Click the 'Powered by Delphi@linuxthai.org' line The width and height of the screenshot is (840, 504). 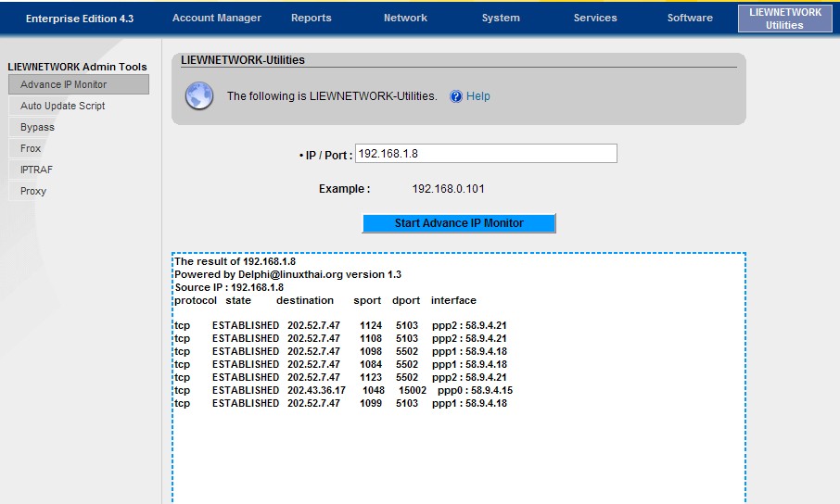(287, 274)
